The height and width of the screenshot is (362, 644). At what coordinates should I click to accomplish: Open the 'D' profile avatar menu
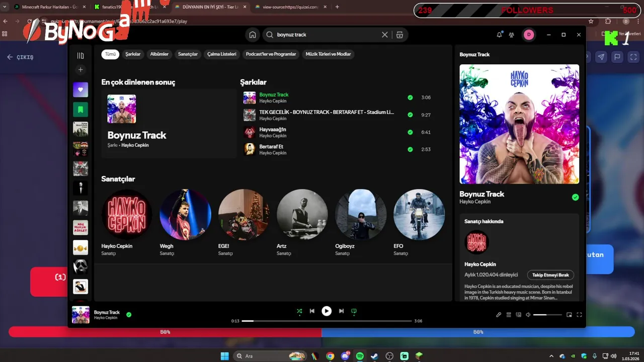(x=528, y=35)
